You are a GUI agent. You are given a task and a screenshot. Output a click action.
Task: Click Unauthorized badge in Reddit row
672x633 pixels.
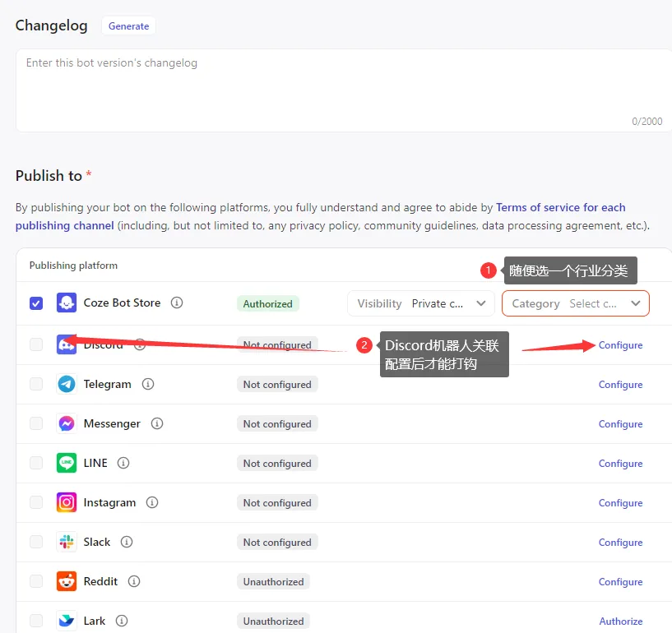coord(273,581)
